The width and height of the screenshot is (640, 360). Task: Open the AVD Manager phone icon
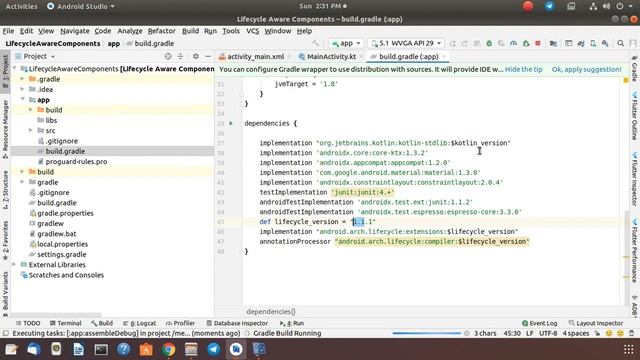(x=593, y=43)
